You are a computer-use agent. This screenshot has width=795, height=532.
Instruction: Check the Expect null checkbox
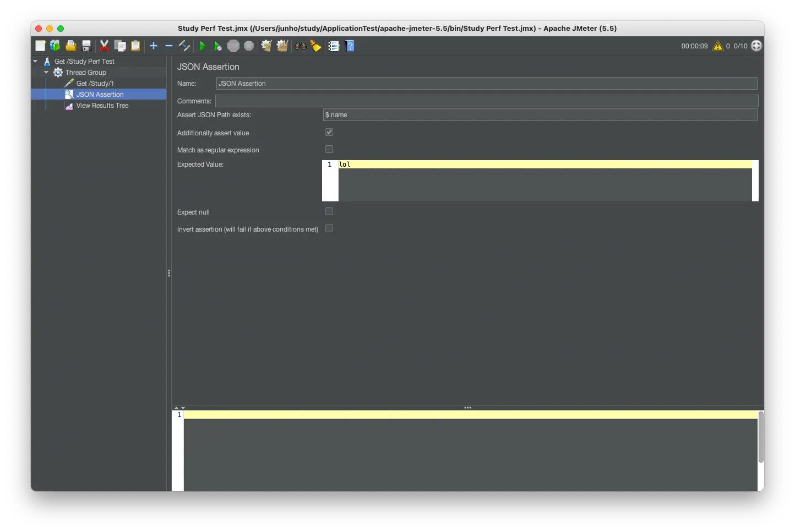329,212
